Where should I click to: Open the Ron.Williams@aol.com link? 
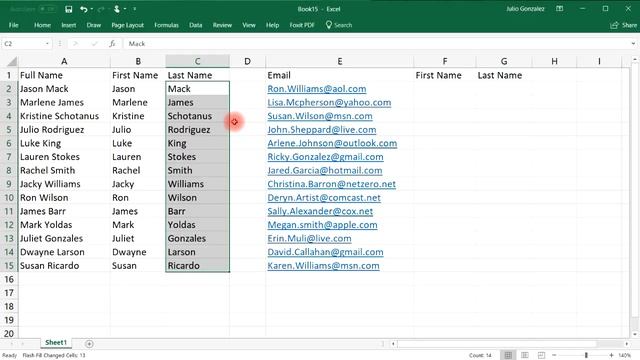tap(317, 89)
